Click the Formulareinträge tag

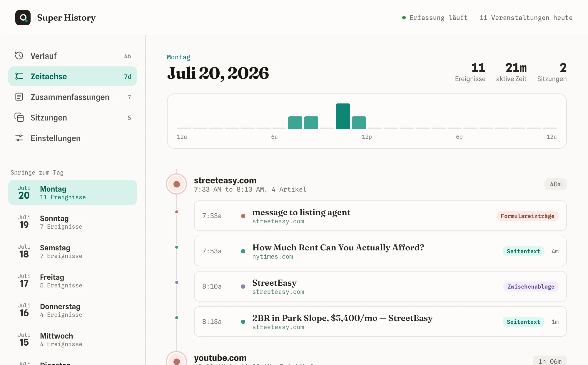tap(527, 216)
